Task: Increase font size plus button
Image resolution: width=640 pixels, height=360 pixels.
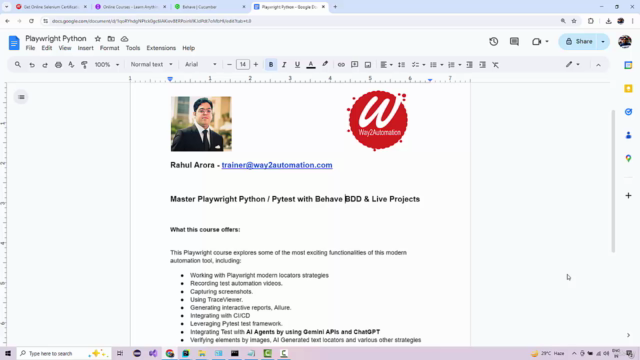Action: tap(256, 64)
